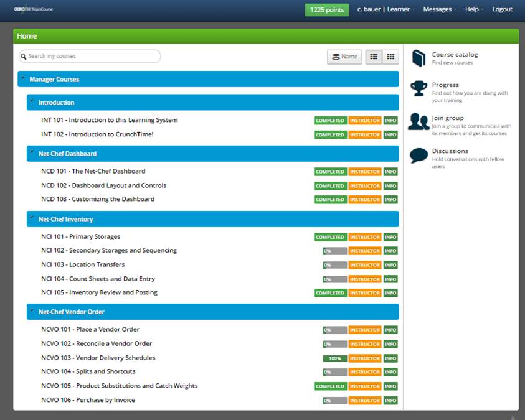Switch to list view
The width and height of the screenshot is (525, 420).
pos(374,57)
